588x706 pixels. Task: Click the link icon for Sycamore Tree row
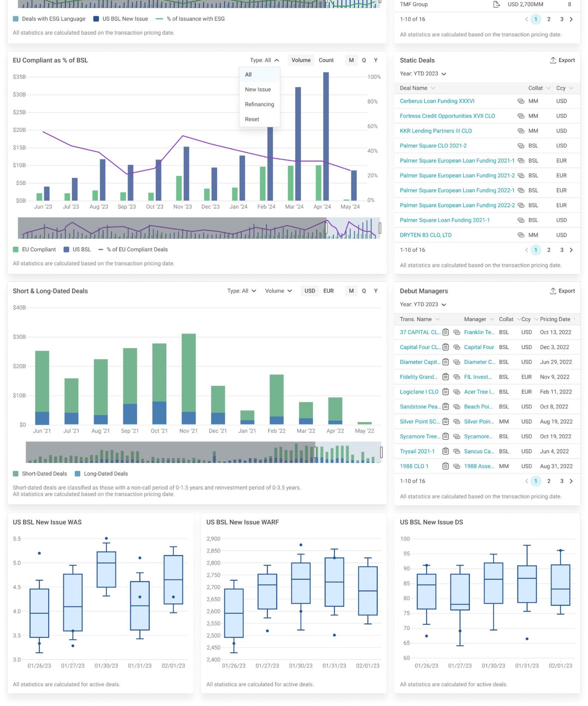457,437
